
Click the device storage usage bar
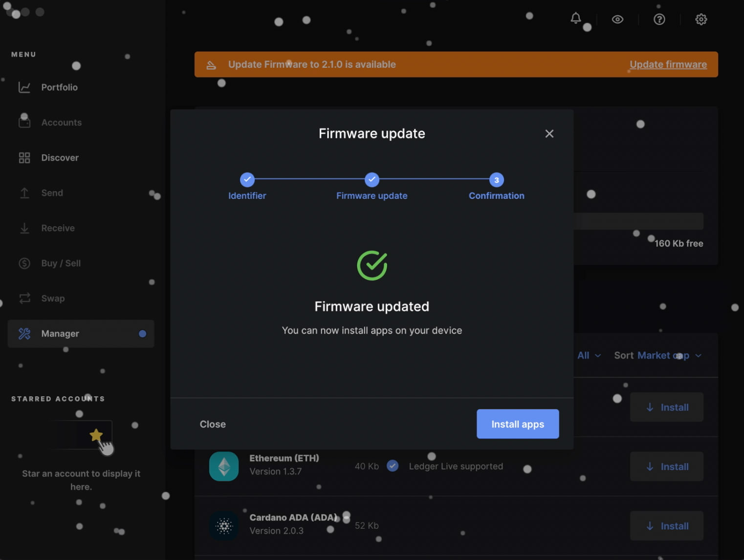638,221
